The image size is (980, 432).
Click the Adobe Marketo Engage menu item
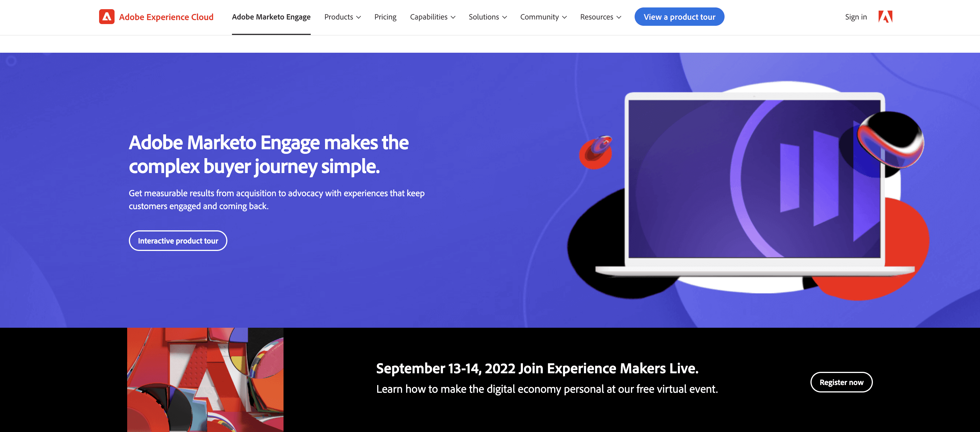271,17
